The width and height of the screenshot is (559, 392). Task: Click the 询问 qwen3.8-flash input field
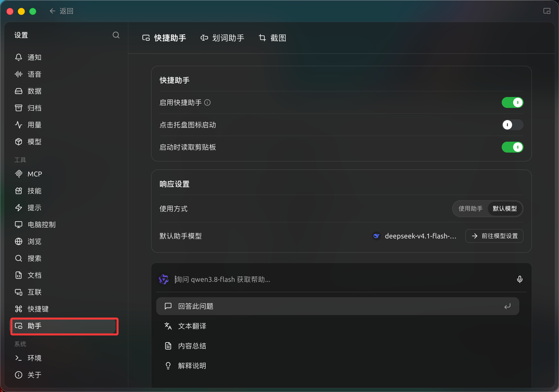(342, 279)
